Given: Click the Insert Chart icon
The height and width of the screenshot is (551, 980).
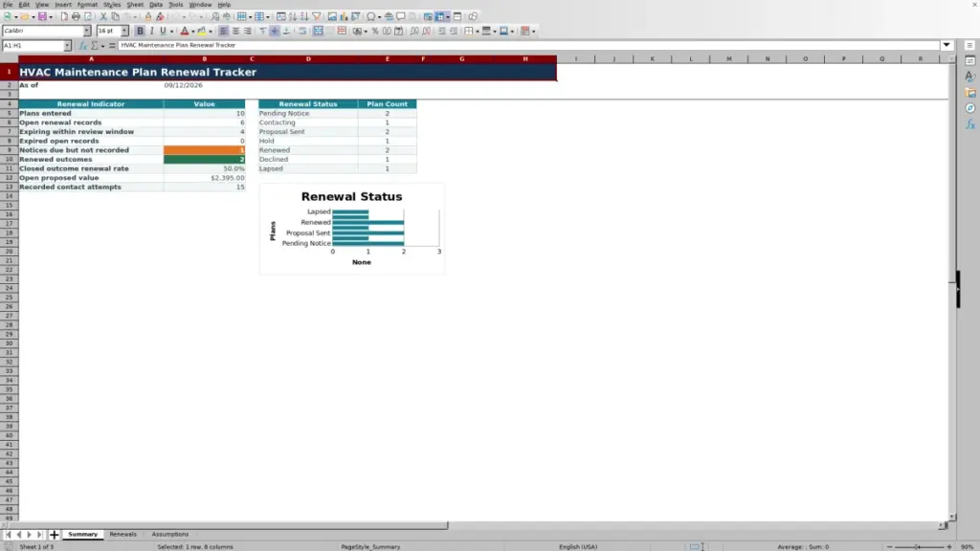Looking at the screenshot, I should (x=344, y=17).
